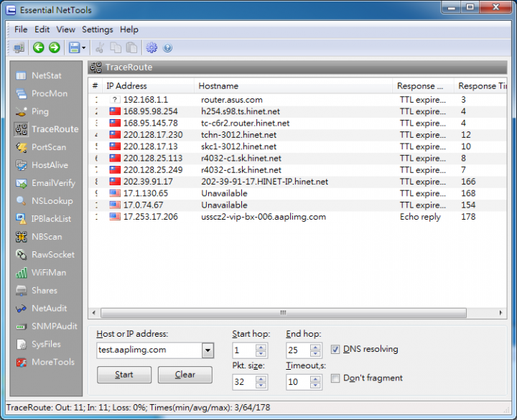Click the Cut scissors toolbar icon
The height and width of the screenshot is (420, 517).
pyautogui.click(x=100, y=48)
